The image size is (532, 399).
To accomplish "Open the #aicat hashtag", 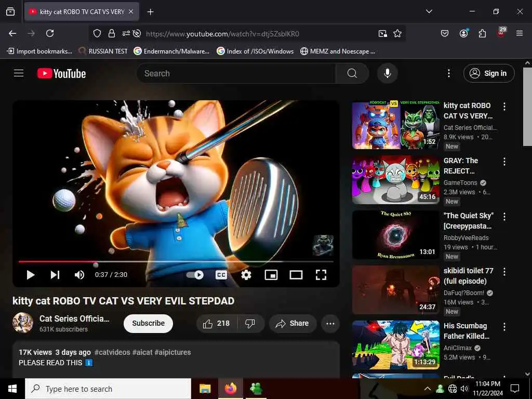I will click(x=142, y=352).
